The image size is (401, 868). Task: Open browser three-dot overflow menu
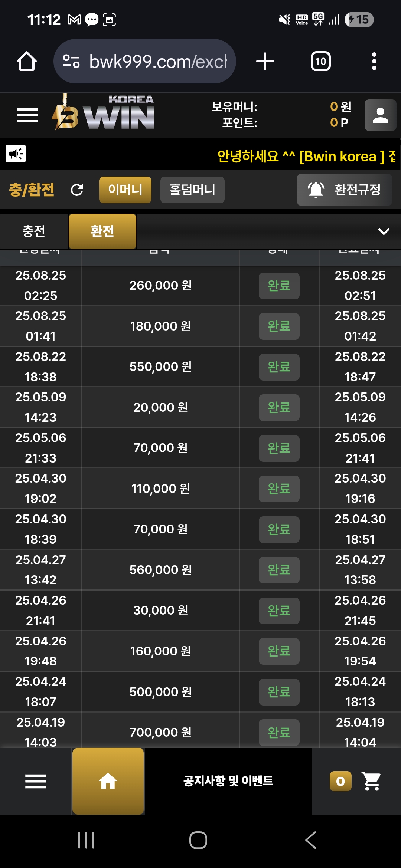(374, 61)
